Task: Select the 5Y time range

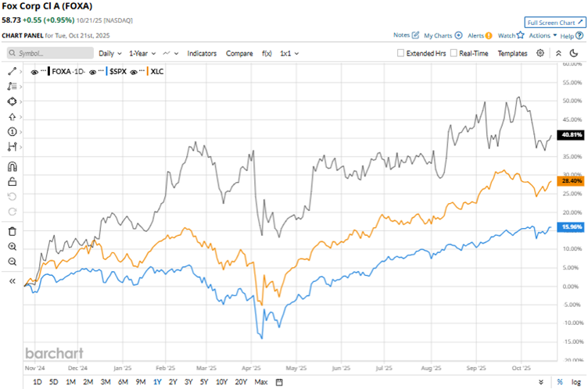Action: pos(203,382)
